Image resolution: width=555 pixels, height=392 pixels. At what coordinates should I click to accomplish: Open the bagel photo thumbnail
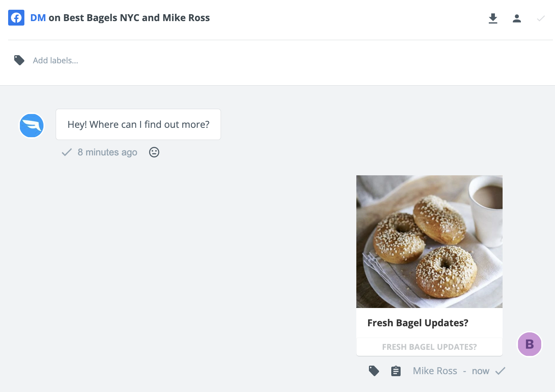(x=429, y=241)
